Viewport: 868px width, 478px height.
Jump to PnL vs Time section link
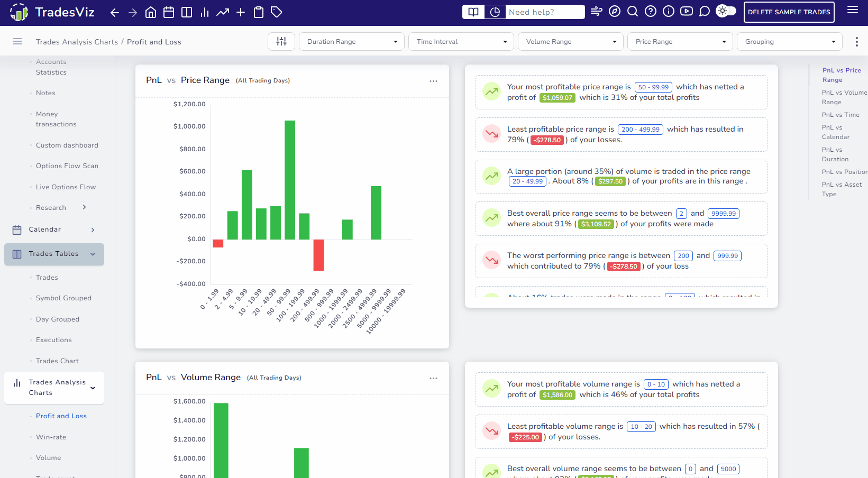point(840,115)
